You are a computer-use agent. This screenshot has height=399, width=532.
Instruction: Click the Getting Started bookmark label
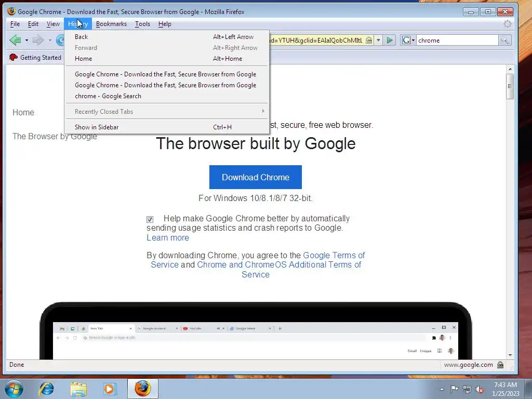point(41,57)
